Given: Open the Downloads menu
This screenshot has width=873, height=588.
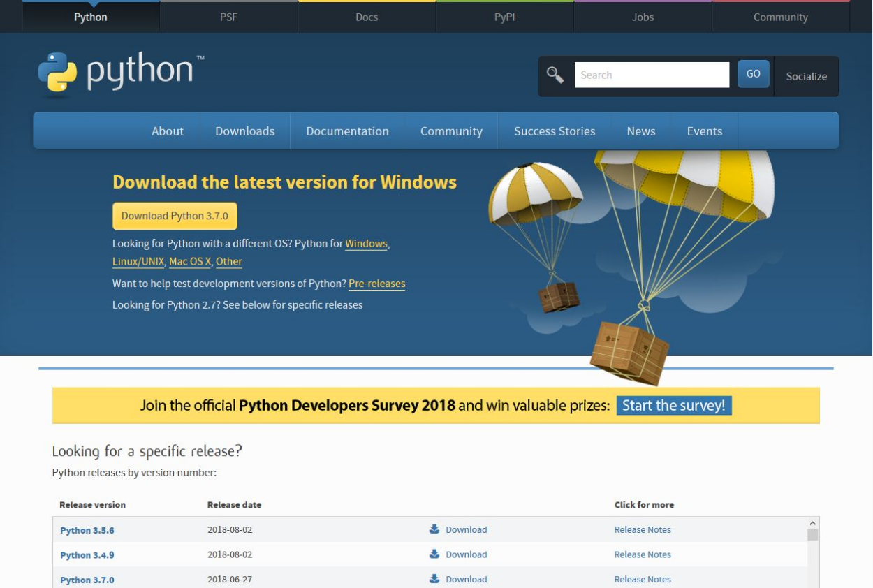Looking at the screenshot, I should [245, 131].
